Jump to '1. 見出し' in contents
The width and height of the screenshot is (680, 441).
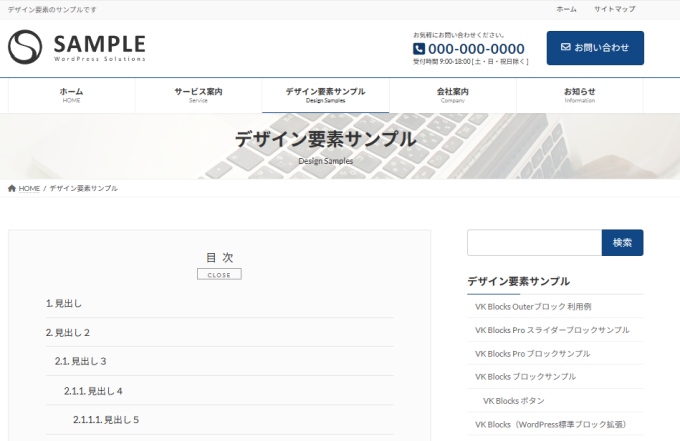click(64, 303)
